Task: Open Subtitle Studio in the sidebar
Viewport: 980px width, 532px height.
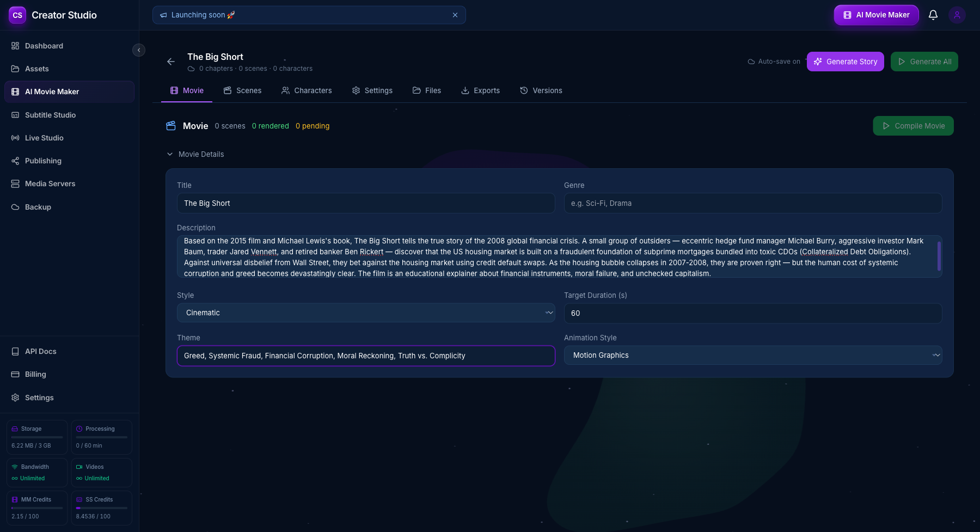Action: point(69,115)
